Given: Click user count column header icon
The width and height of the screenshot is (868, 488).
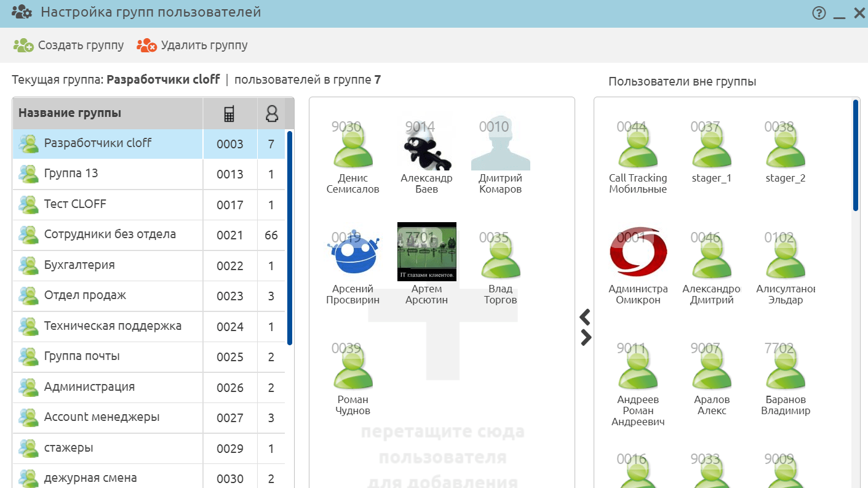Looking at the screenshot, I should tap(271, 114).
